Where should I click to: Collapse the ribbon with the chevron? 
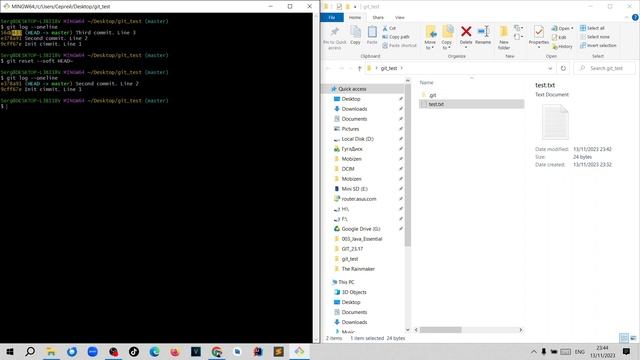click(627, 18)
